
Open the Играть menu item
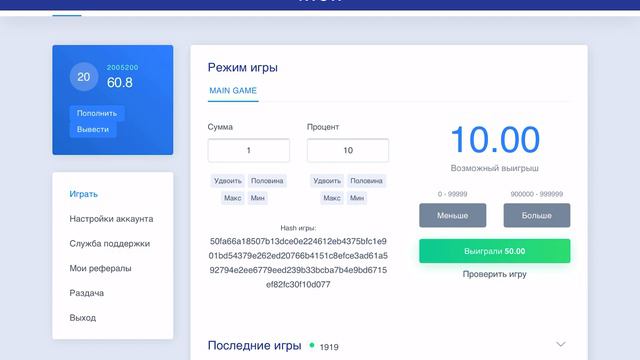click(x=83, y=194)
